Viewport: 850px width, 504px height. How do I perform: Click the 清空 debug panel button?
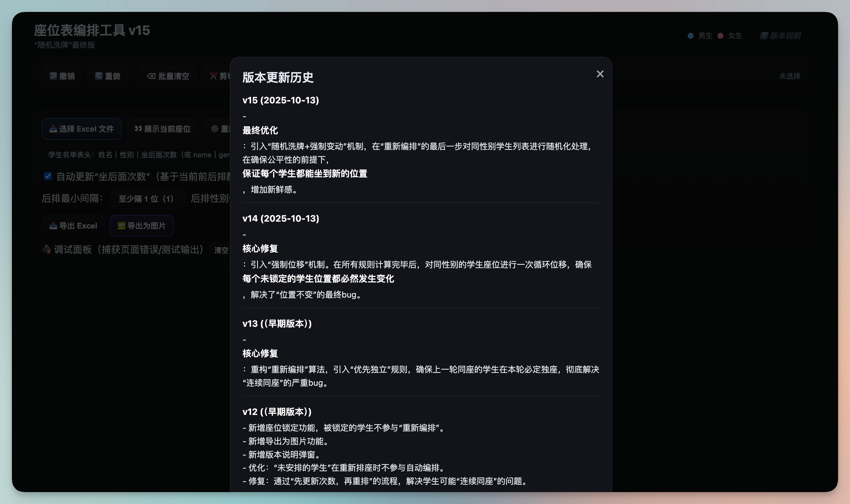pos(221,250)
